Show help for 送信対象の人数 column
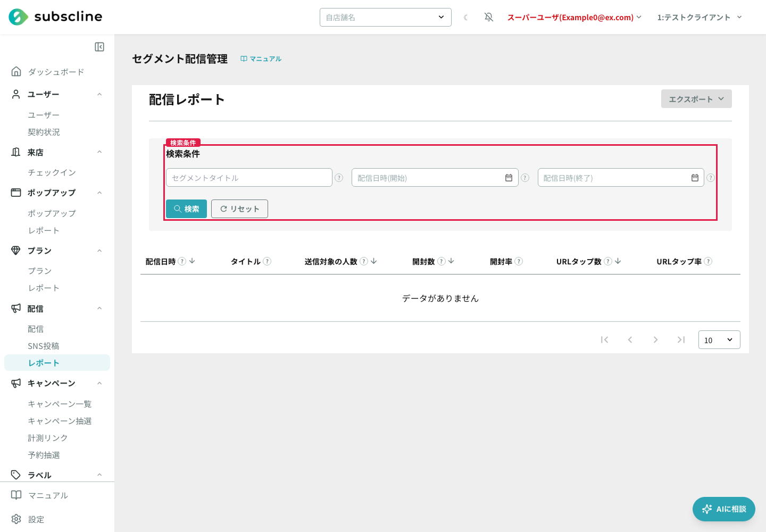Image resolution: width=766 pixels, height=532 pixels. pos(364,261)
